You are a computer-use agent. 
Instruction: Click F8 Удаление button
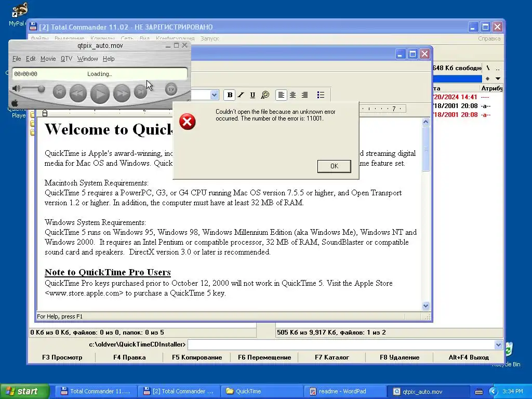(400, 357)
